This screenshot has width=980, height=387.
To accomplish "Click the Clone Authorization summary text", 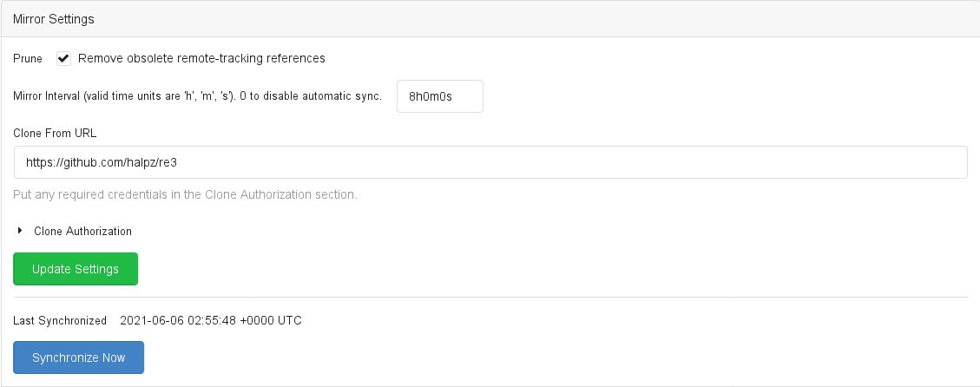I will coord(82,232).
